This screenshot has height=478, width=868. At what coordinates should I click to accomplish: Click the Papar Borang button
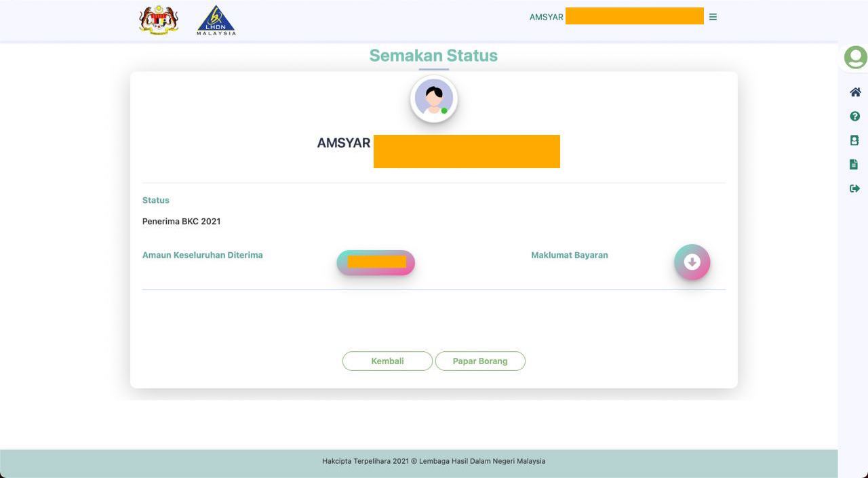pyautogui.click(x=480, y=361)
